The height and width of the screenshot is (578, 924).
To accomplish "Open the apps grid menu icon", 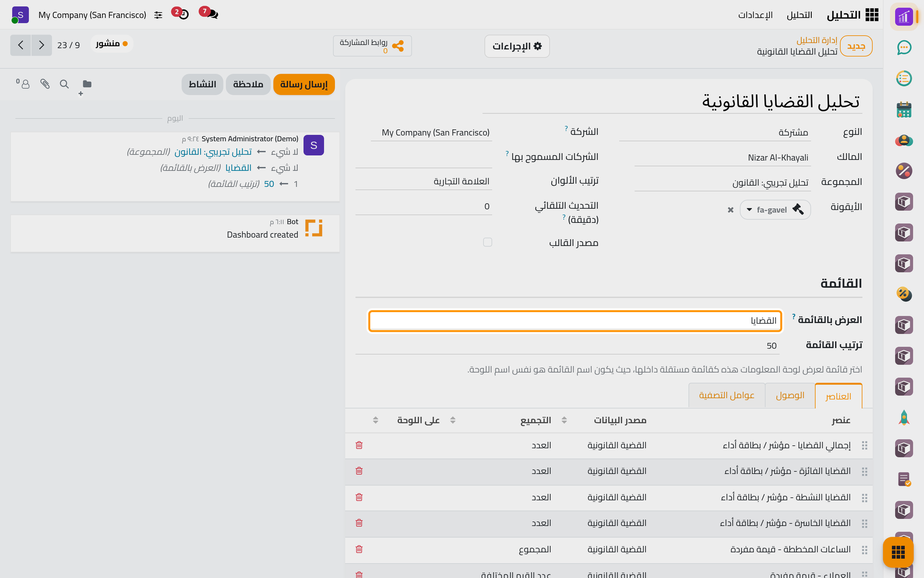I will (x=872, y=15).
